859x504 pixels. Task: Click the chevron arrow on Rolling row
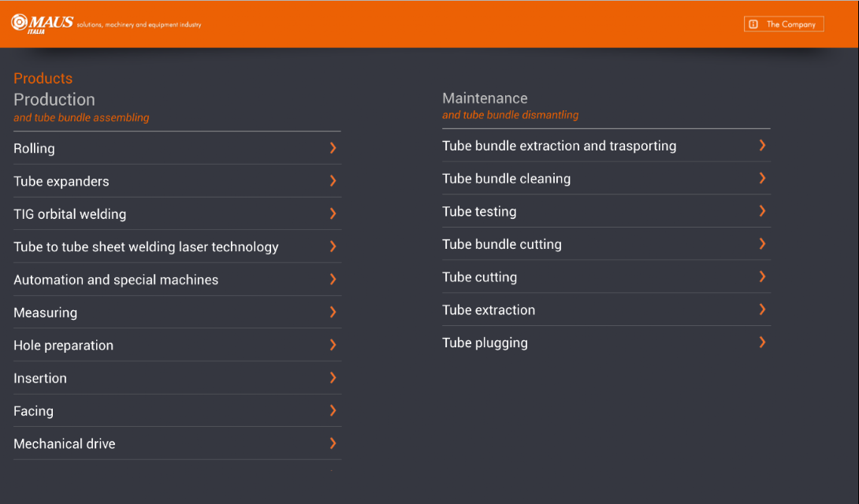tap(333, 148)
